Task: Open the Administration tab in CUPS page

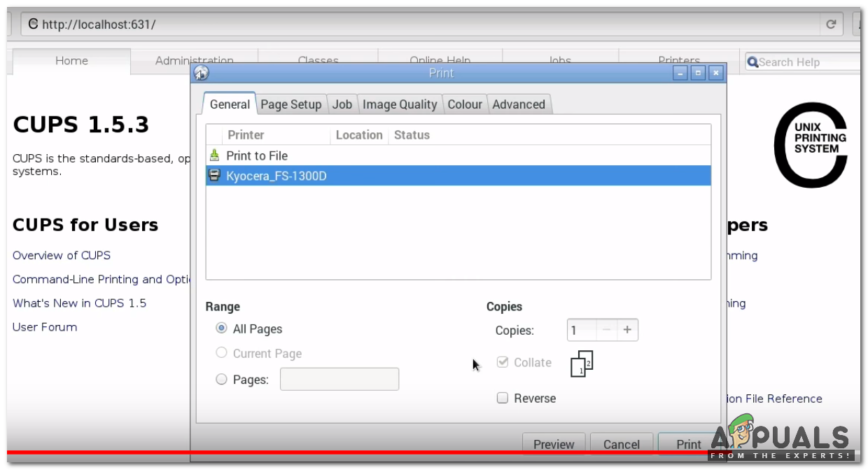Action: tap(195, 57)
